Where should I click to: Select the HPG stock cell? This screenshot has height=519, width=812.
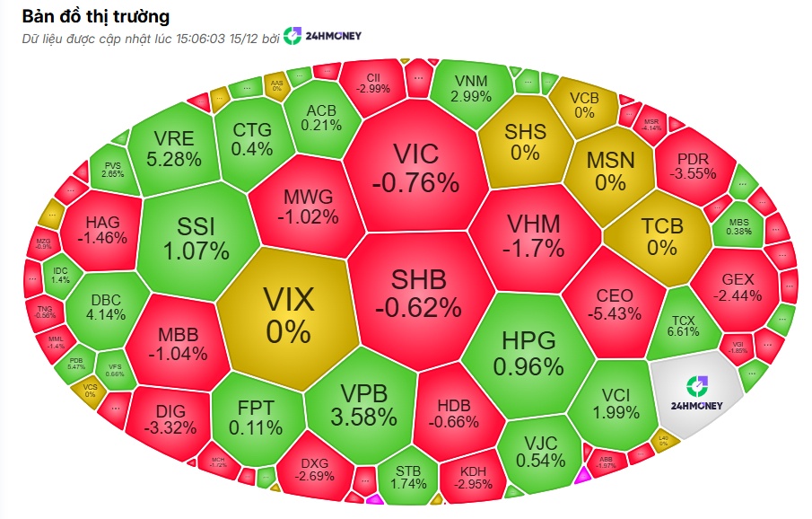click(x=528, y=352)
